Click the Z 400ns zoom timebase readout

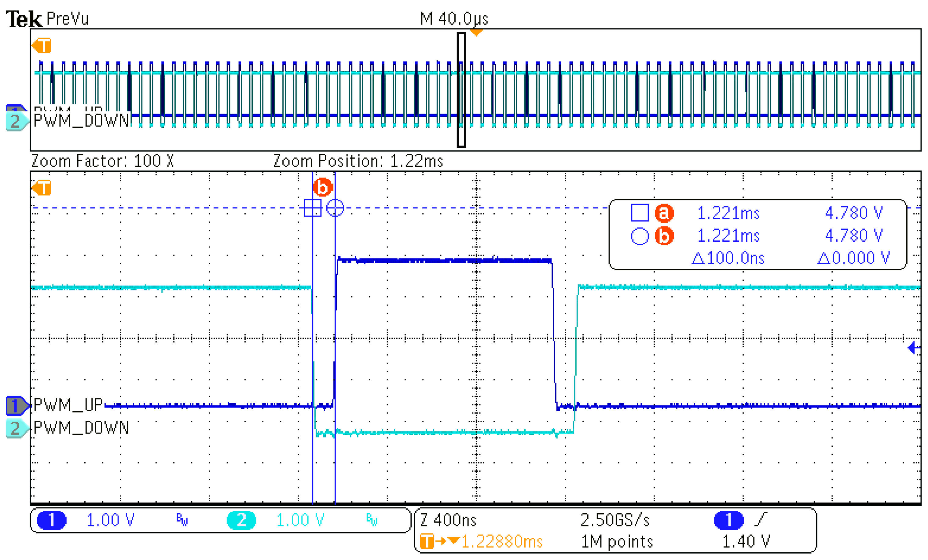[448, 520]
